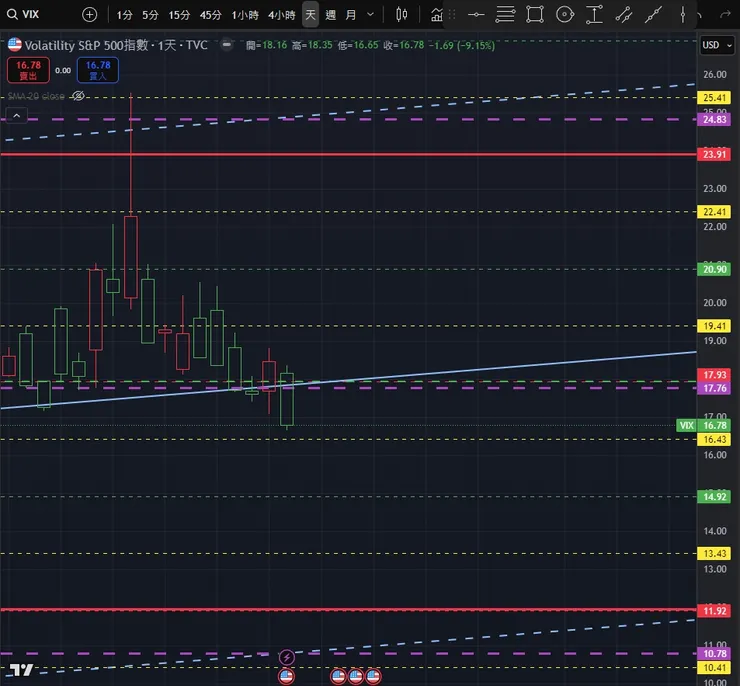The image size is (740, 686).
Task: Click the add symbol plus icon
Action: pos(90,14)
